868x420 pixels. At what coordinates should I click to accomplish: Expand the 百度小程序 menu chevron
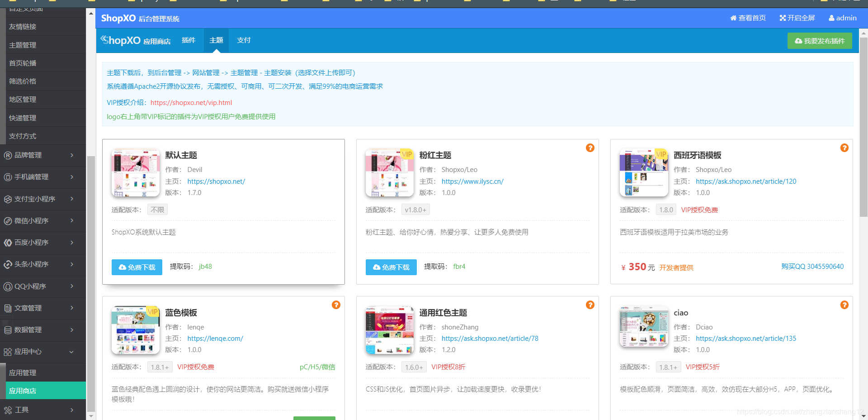[72, 243]
